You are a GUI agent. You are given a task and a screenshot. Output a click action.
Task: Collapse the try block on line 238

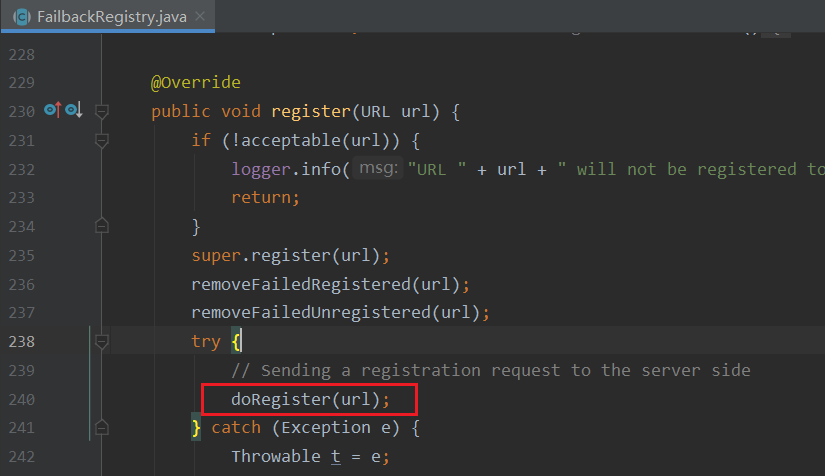(x=101, y=342)
